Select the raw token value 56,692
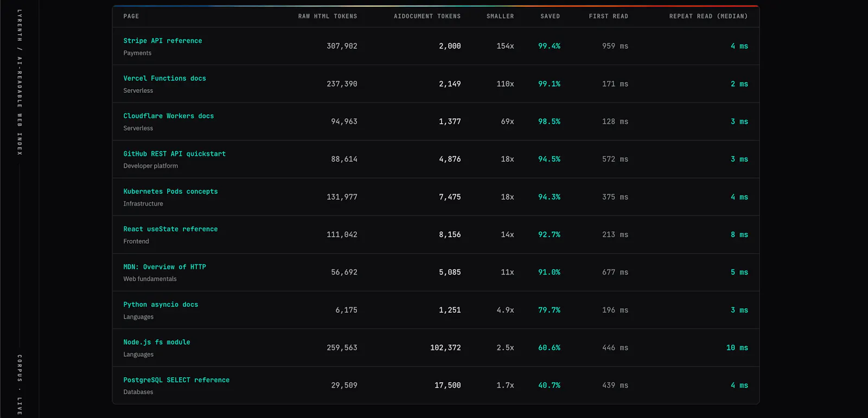The image size is (868, 418). click(x=344, y=273)
